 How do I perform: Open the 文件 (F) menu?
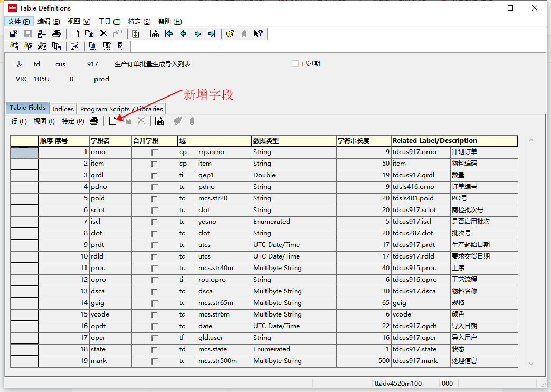(18, 22)
